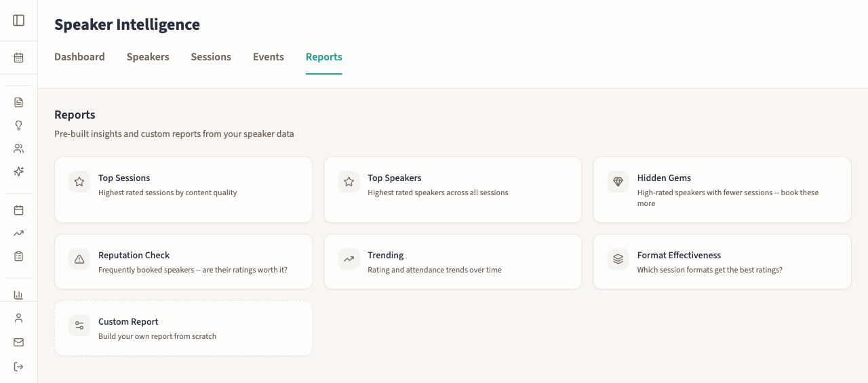The height and width of the screenshot is (383, 868).
Task: Click the trending arrow icon in sidebar
Action: 19,233
